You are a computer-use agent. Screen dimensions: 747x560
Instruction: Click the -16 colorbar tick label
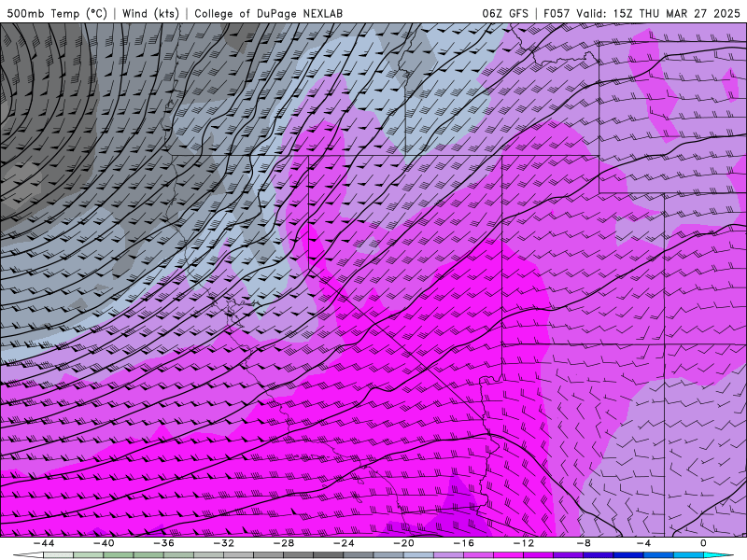click(x=464, y=543)
